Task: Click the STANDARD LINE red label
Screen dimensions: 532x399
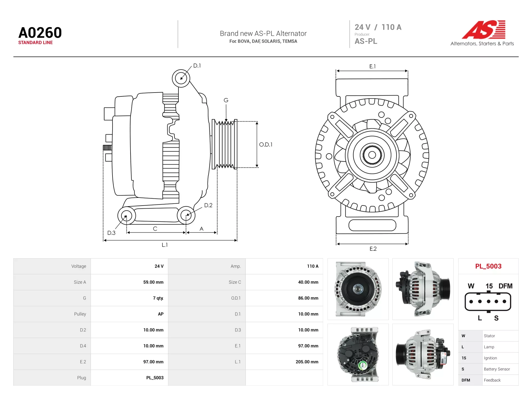Action: tap(35, 43)
